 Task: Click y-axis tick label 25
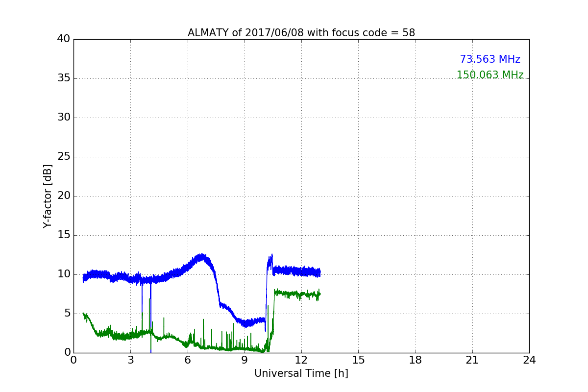(64, 157)
